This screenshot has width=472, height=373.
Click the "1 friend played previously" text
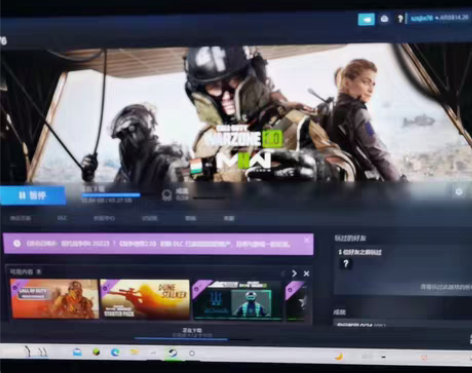[360, 252]
